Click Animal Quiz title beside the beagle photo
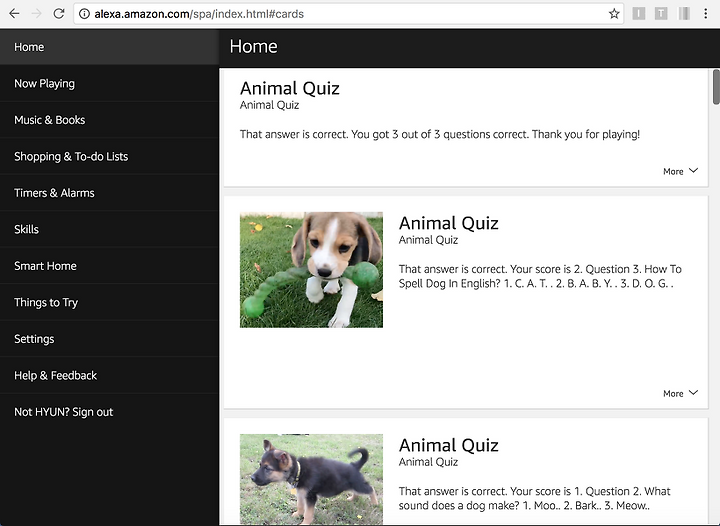720x526 pixels. click(x=449, y=223)
